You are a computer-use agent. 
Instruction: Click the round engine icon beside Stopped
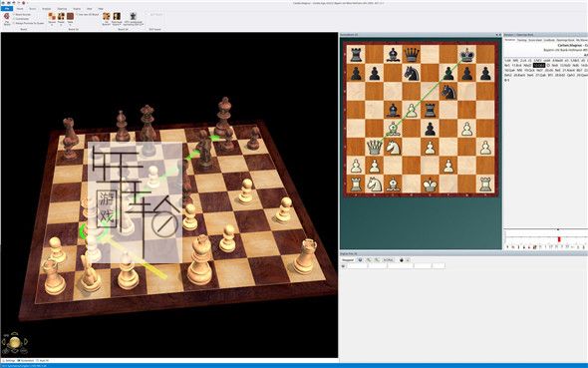360,259
